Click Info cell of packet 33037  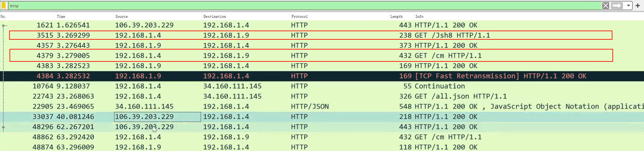(x=446, y=117)
